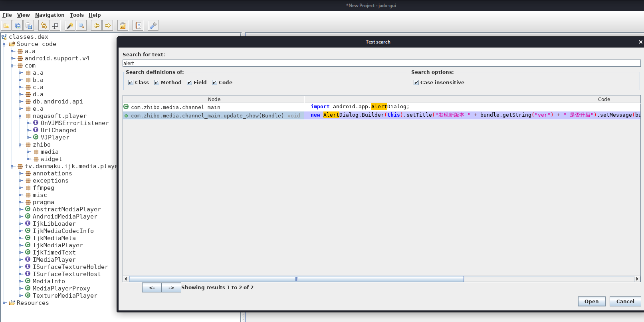This screenshot has width=644, height=322.
Task: Click the Cancel button in Text search
Action: (x=625, y=302)
